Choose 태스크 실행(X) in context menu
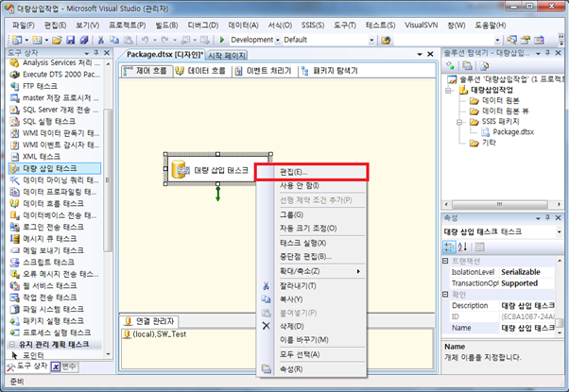Image resolution: width=569 pixels, height=392 pixels. click(312, 243)
